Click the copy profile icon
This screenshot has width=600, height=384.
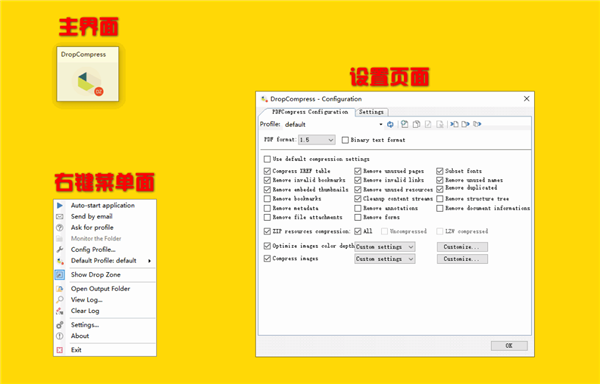tap(416, 124)
